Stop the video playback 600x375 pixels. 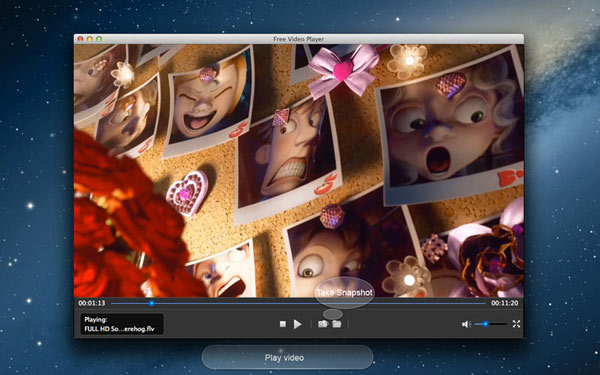283,324
